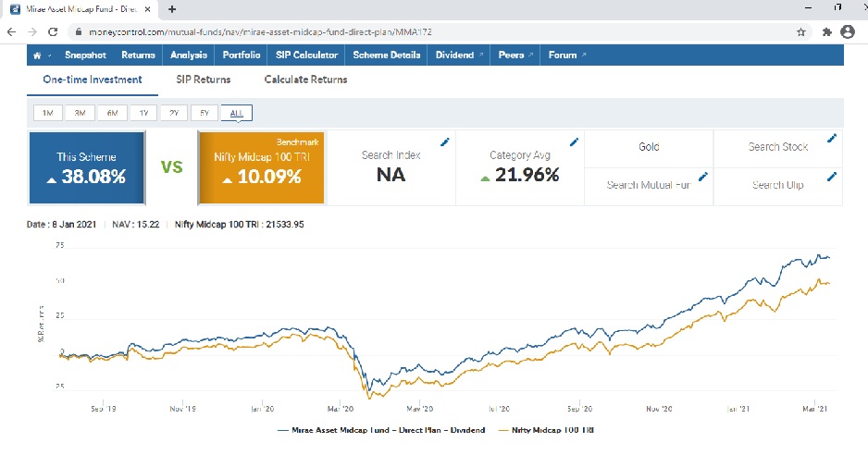Image resolution: width=868 pixels, height=467 pixels.
Task: Open the Snapshot menu item
Action: point(85,55)
